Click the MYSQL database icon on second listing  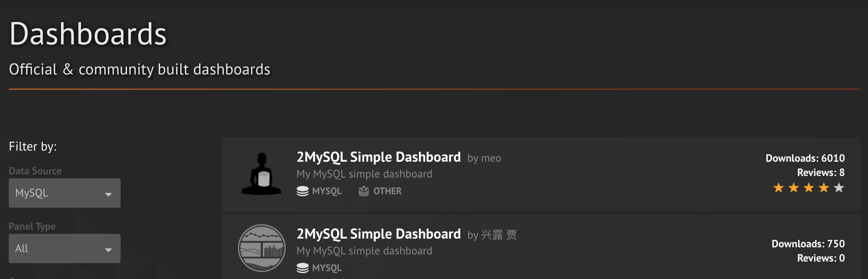click(303, 268)
